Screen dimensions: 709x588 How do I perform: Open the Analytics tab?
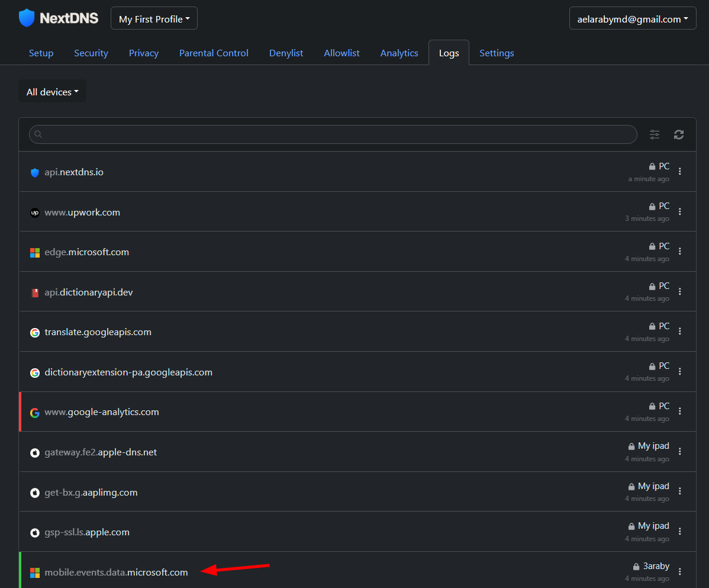coord(399,53)
